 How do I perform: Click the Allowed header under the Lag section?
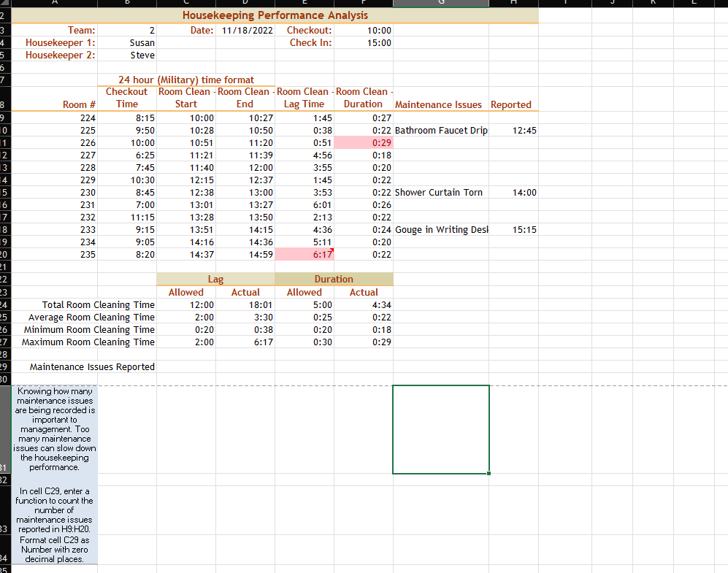coord(185,291)
